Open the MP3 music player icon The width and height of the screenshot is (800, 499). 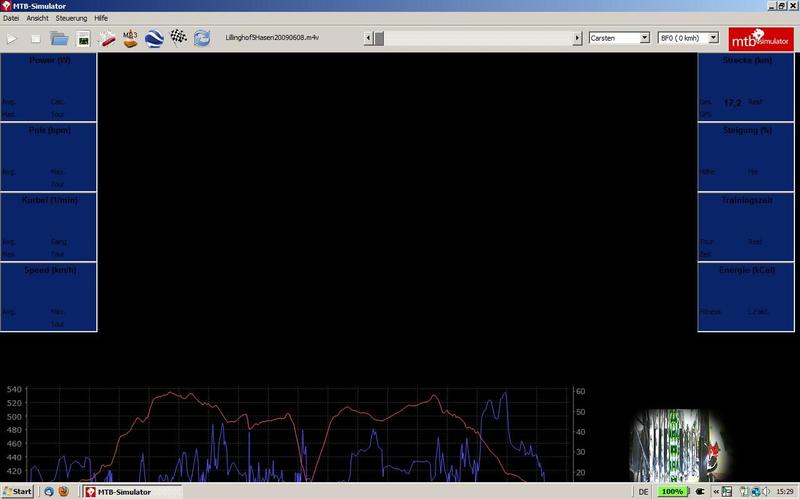130,38
